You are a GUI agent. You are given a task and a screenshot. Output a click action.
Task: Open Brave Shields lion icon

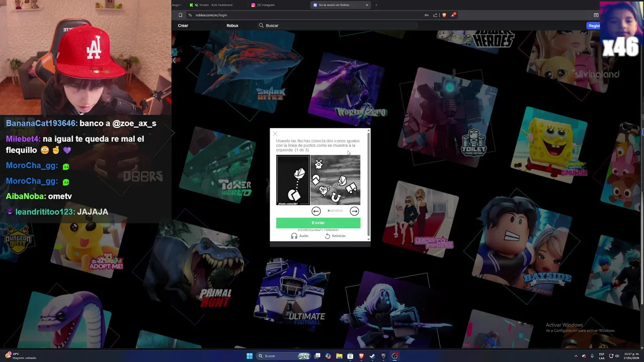coord(444,15)
